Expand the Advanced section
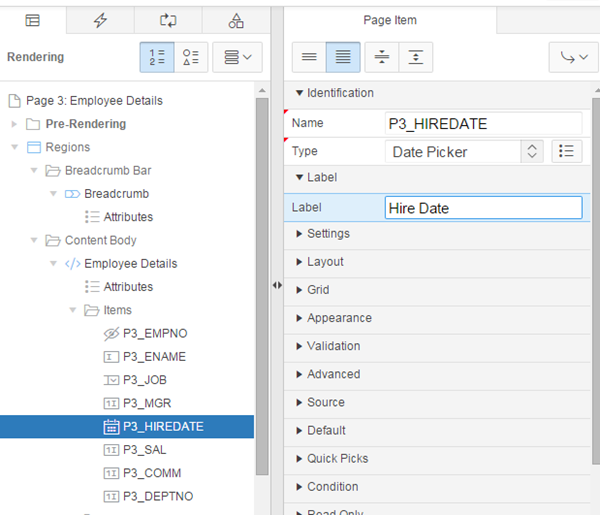Screen dimensions: 600x515 coord(300,374)
